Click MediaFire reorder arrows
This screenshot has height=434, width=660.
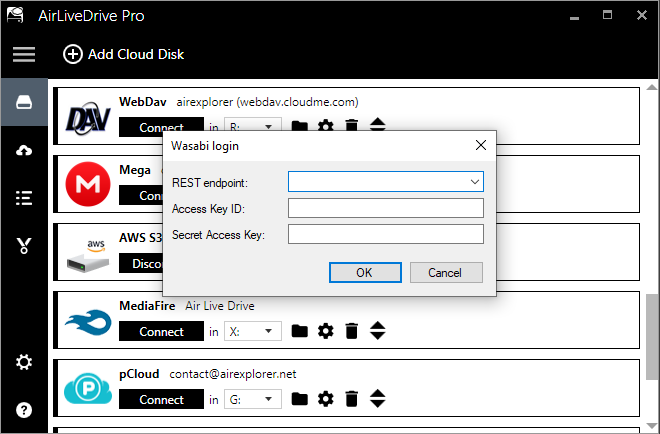[378, 330]
